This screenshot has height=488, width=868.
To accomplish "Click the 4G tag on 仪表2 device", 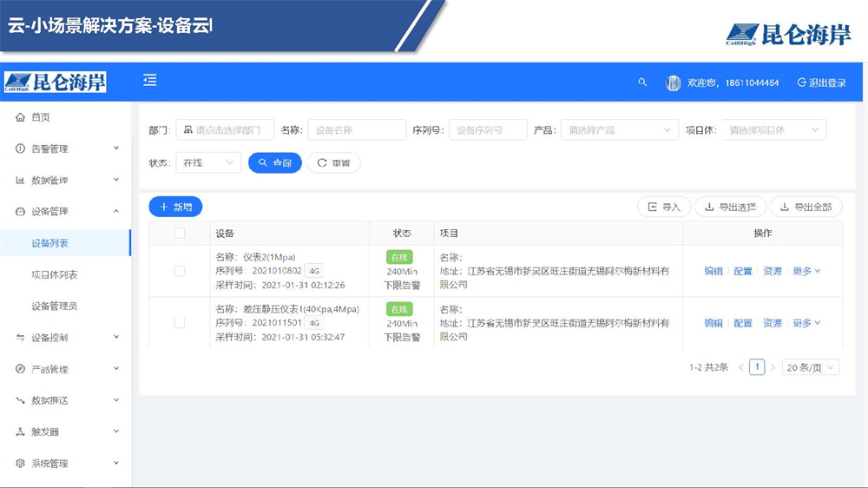I will 313,271.
